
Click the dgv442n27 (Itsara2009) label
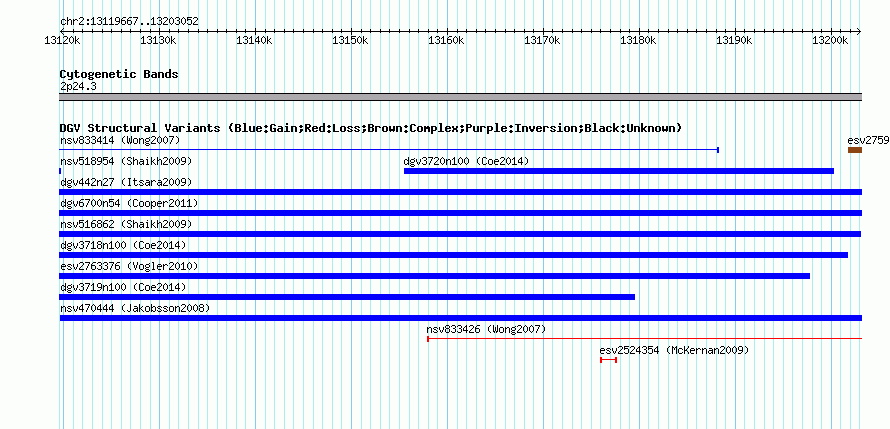(126, 182)
